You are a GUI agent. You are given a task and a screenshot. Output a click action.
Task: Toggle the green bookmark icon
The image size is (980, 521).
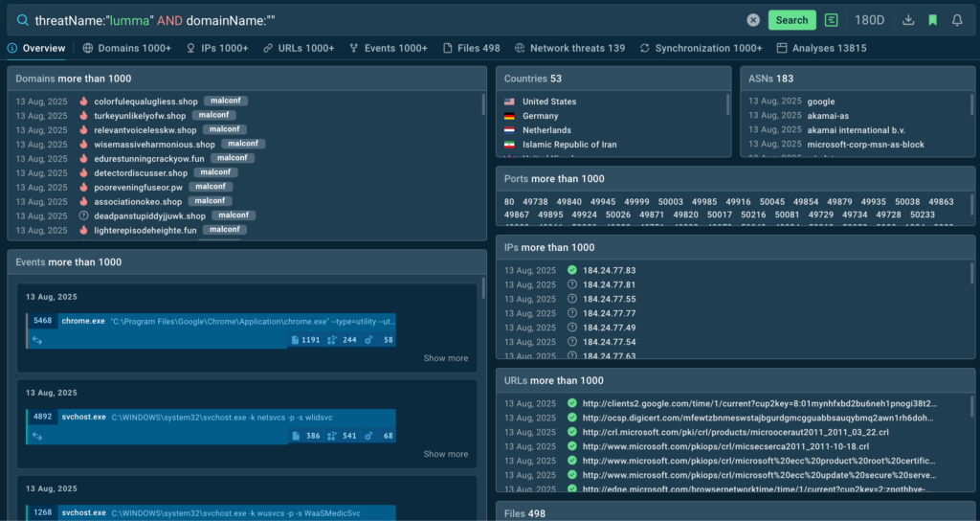(x=933, y=20)
